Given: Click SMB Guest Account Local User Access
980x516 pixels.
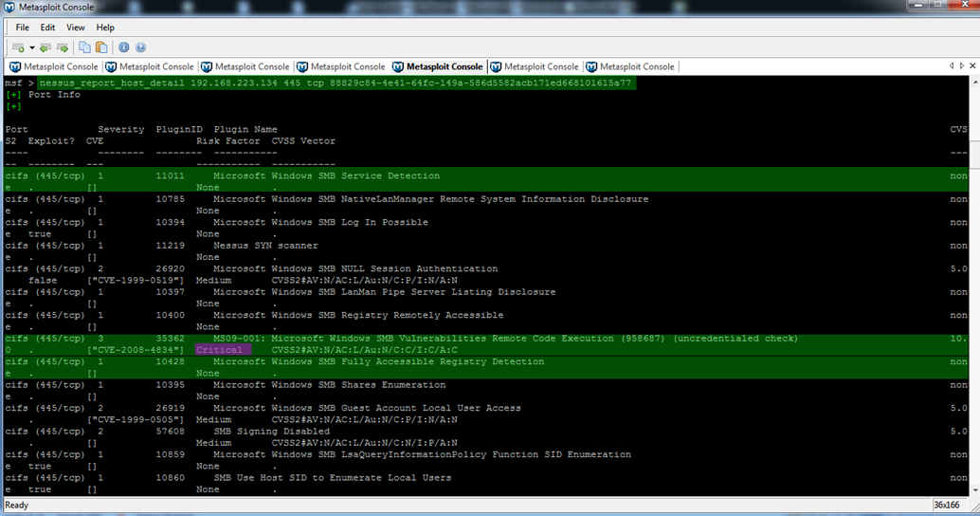Looking at the screenshot, I should [367, 409].
